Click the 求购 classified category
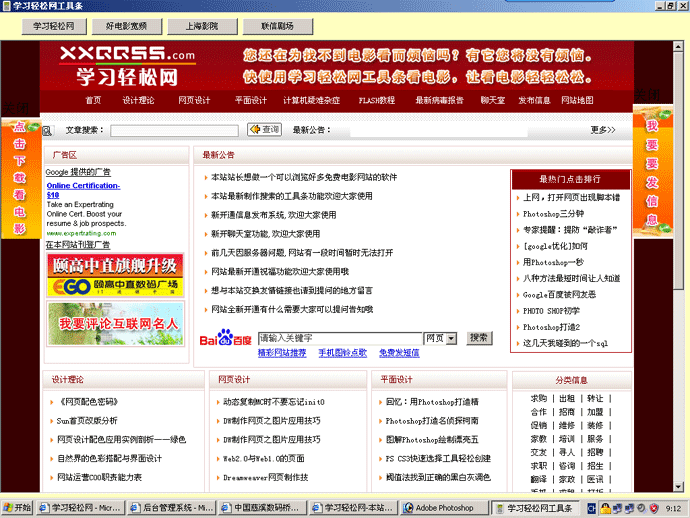Screen dimensions: 690x518 539,398
